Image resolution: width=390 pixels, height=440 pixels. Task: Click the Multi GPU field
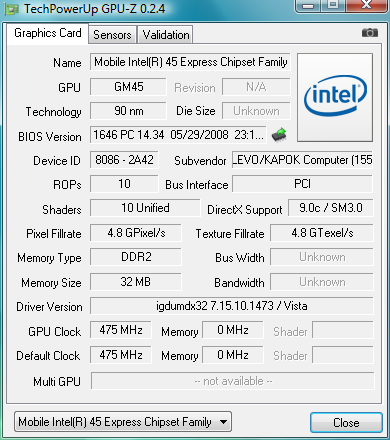click(233, 381)
